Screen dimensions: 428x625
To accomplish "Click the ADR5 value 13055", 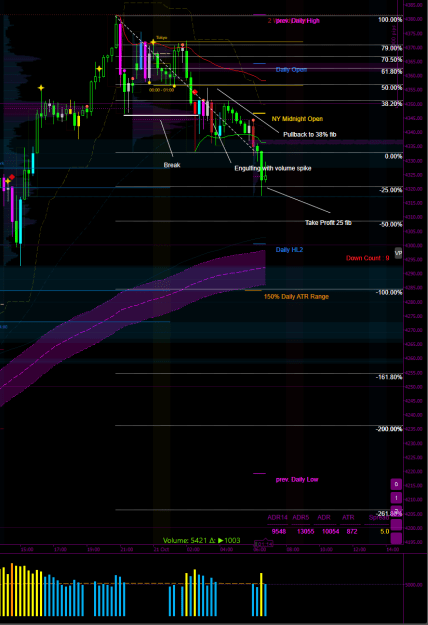I will [x=306, y=531].
